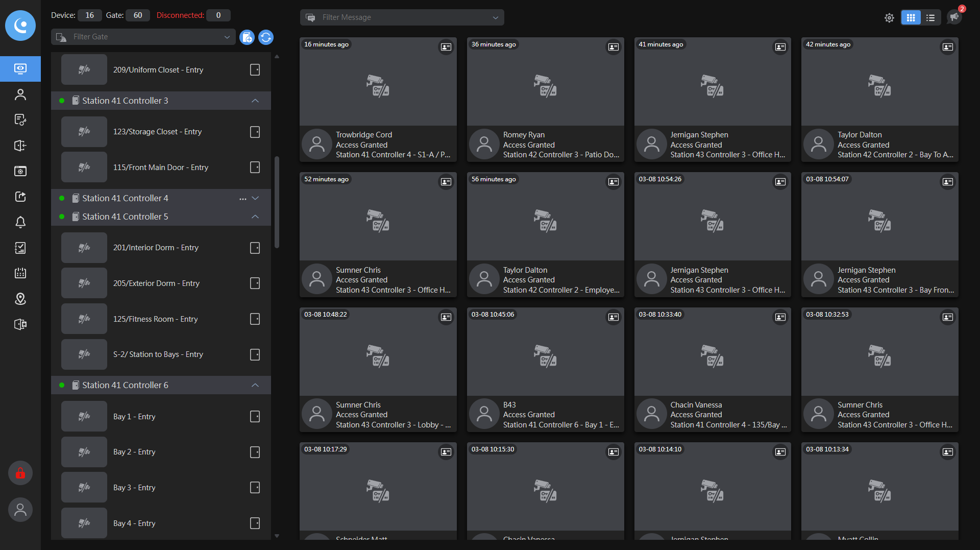Open the settings gear icon

tap(889, 18)
